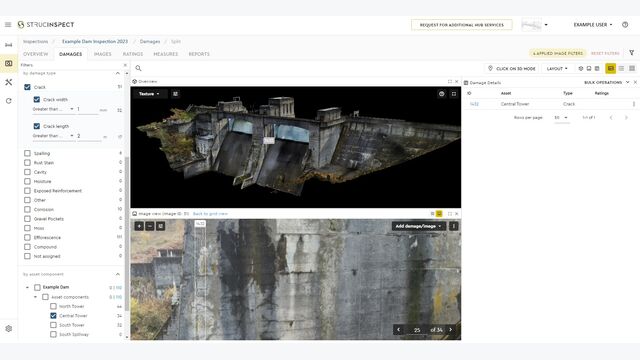
Task: Click Back to grid view link
Action: pyautogui.click(x=210, y=214)
